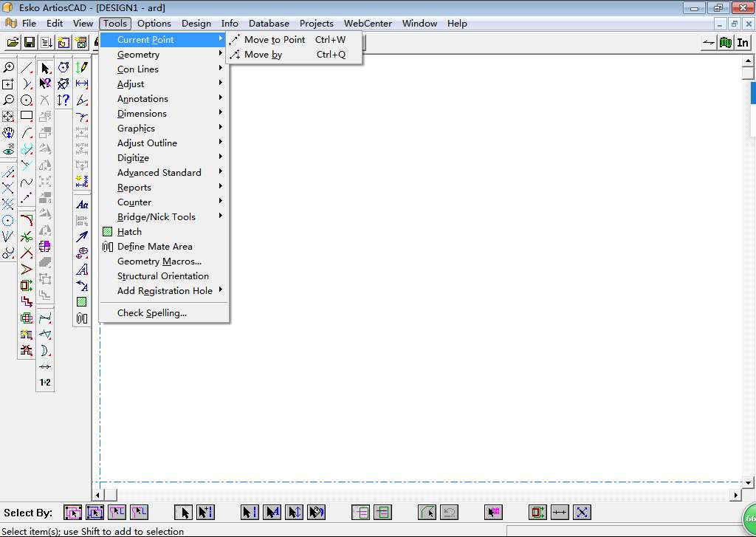Click the zoom in magnifier tool
The height and width of the screenshot is (537, 756).
click(x=8, y=67)
